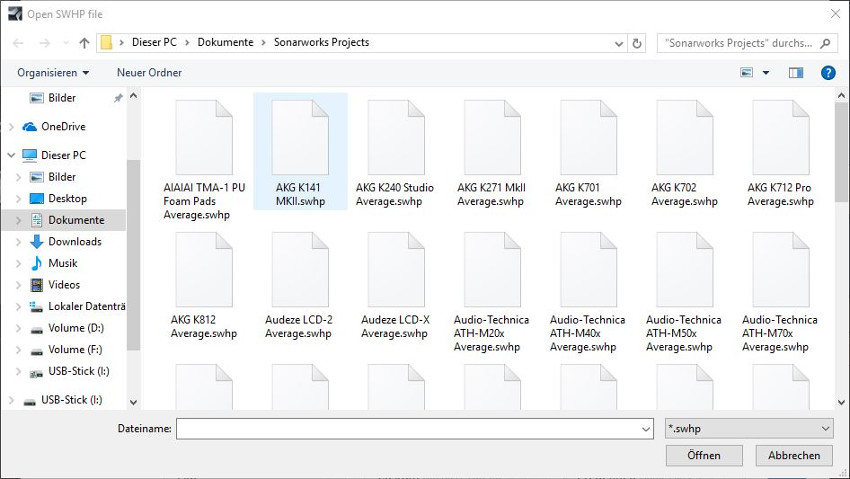
Task: Select Audeze LCD-X Average file
Action: click(395, 286)
